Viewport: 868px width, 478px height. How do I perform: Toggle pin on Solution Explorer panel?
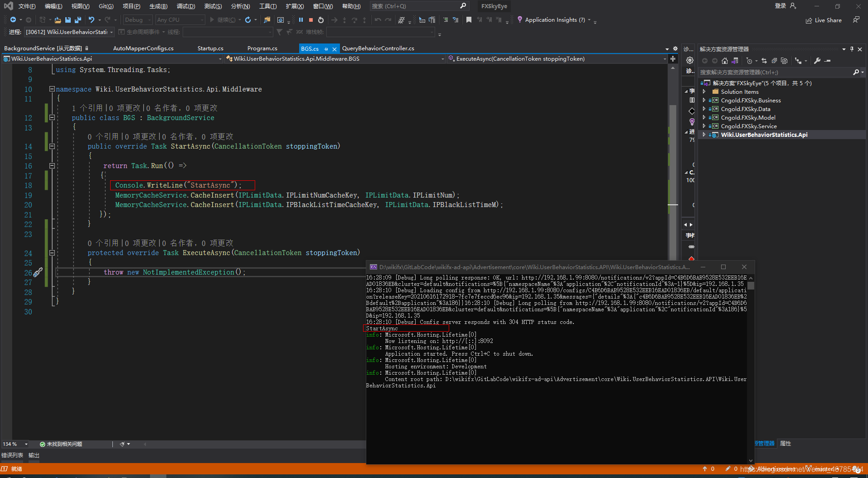click(x=852, y=49)
